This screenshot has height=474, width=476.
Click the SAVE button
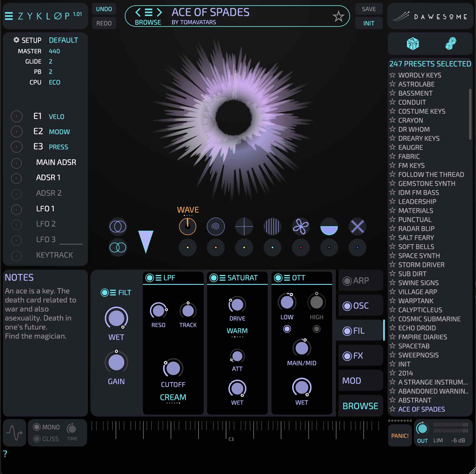click(369, 9)
